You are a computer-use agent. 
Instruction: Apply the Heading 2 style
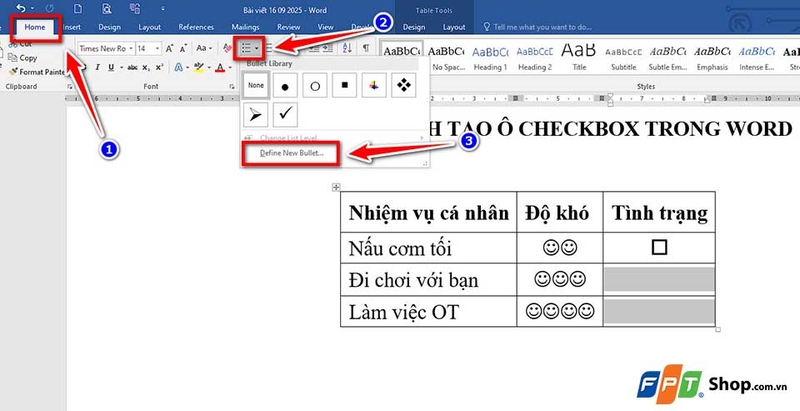tap(535, 58)
